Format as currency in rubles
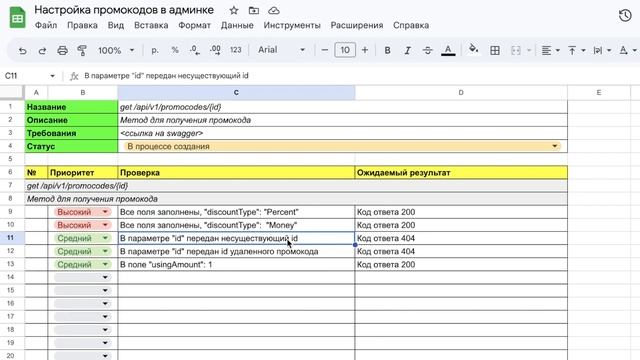 tap(154, 50)
